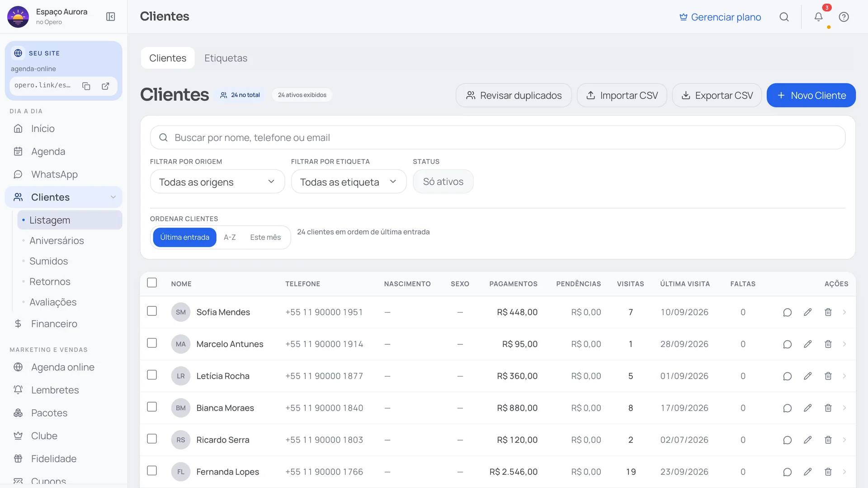
Task: Open the site link in a new tab
Action: [105, 86]
